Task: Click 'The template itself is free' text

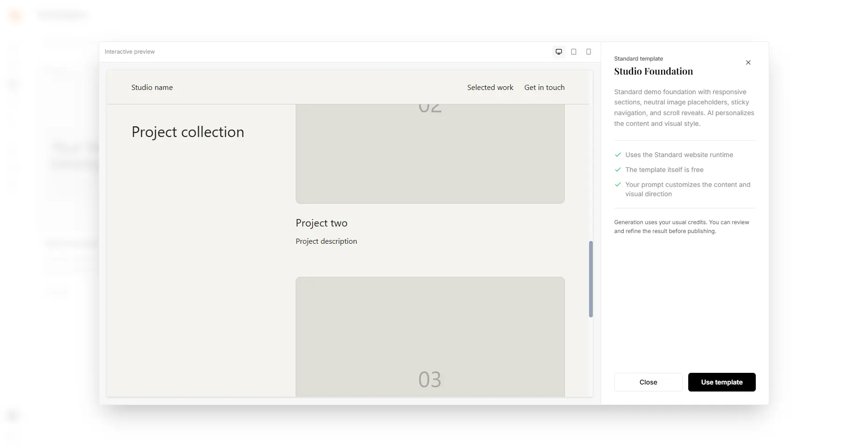Action: (665, 170)
